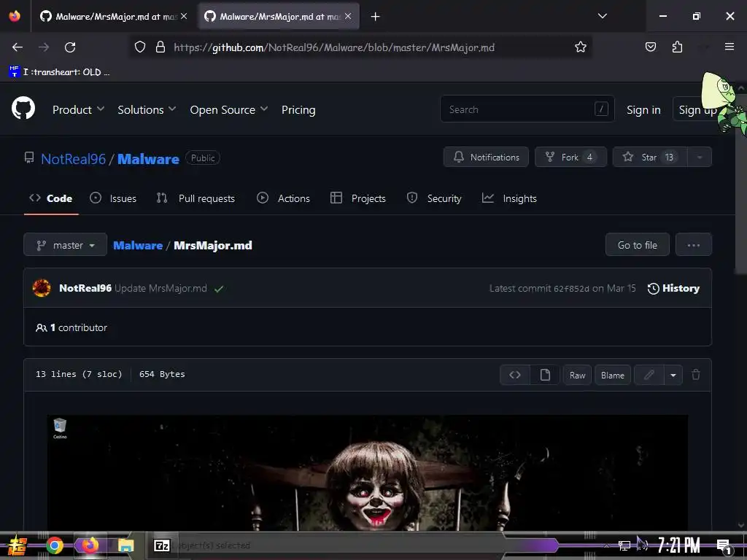Viewport: 747px width, 560px height.
Task: Fork the Malware repository
Action: click(570, 157)
